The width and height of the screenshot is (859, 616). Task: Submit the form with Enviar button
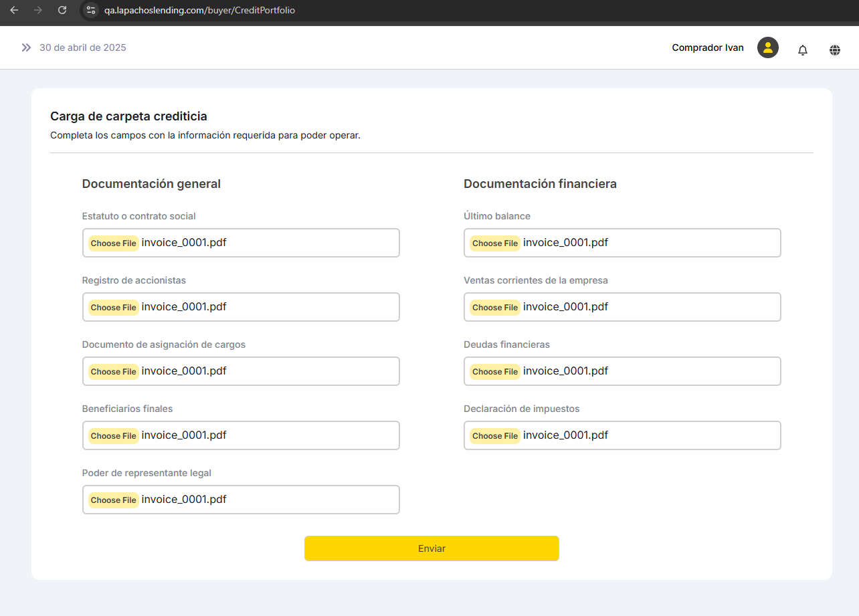(x=432, y=548)
